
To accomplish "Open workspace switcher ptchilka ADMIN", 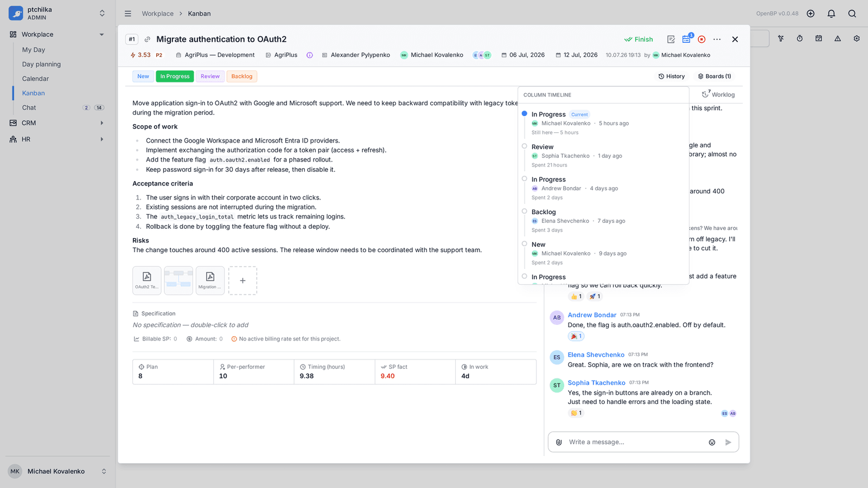I will 58,14.
